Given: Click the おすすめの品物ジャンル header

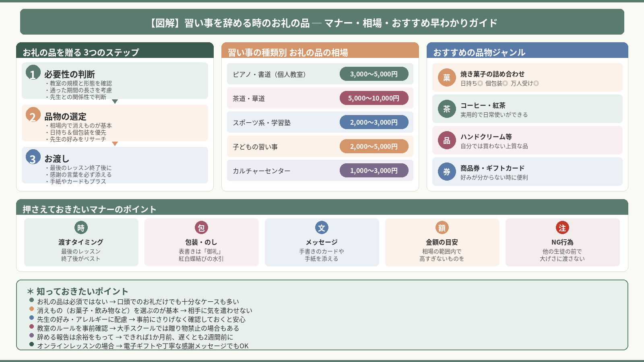Looking at the screenshot, I should coord(527,51).
